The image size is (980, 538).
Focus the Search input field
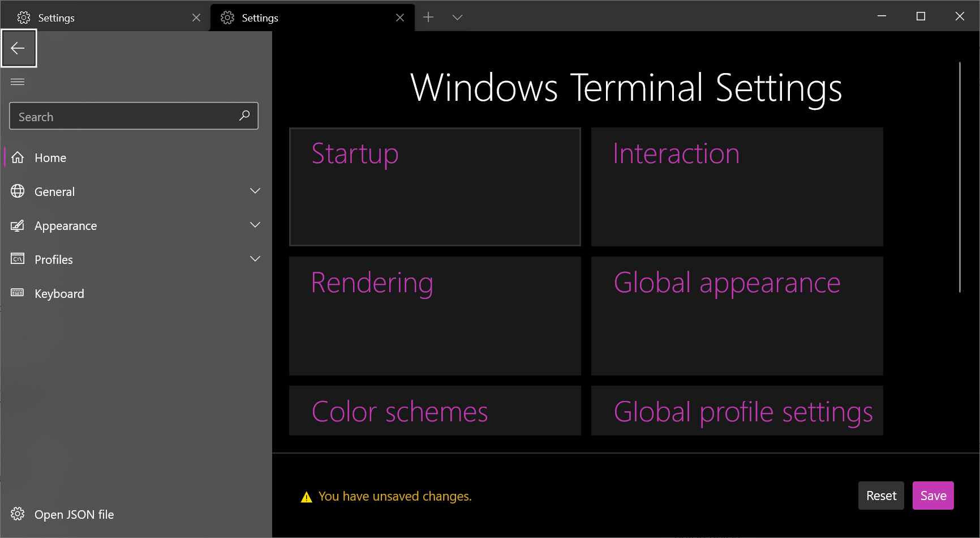click(134, 116)
